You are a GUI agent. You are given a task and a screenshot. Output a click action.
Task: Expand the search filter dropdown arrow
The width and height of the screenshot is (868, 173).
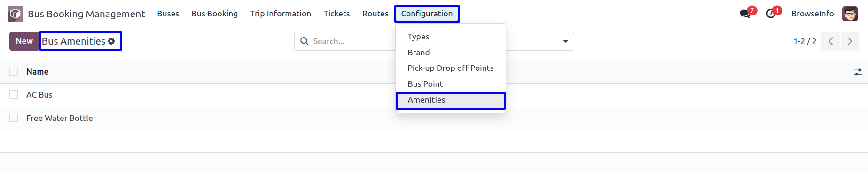point(565,41)
